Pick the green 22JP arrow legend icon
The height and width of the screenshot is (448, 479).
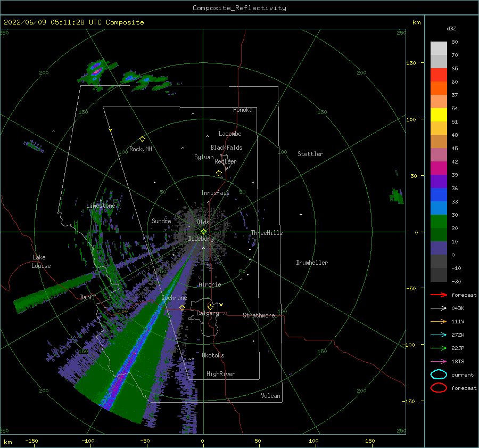coord(439,348)
